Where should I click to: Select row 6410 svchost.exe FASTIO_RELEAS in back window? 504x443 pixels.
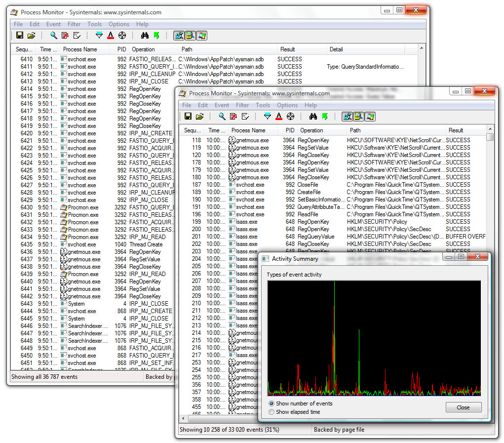[214, 59]
